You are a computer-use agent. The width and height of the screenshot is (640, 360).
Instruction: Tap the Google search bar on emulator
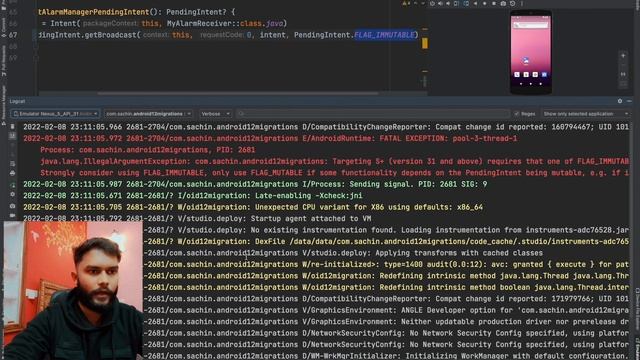coord(531,25)
